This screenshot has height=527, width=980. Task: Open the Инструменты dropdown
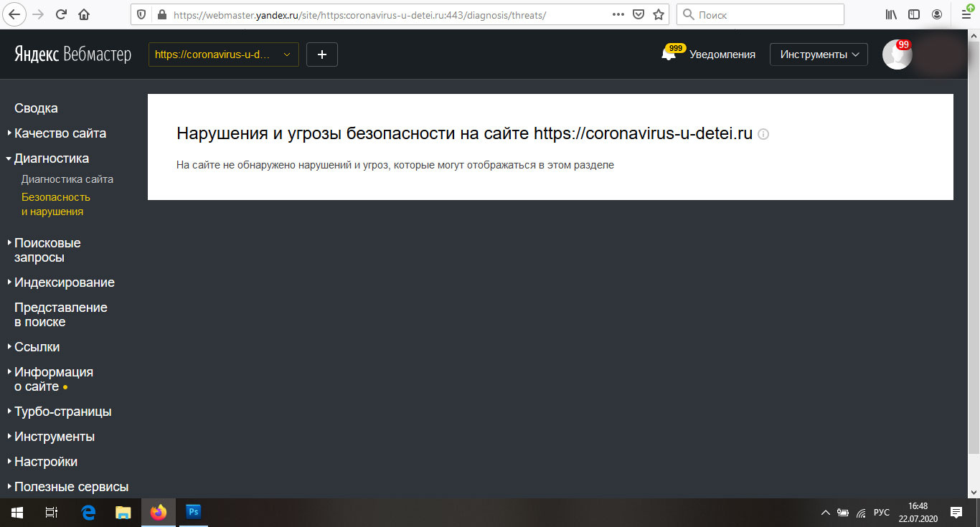819,54
